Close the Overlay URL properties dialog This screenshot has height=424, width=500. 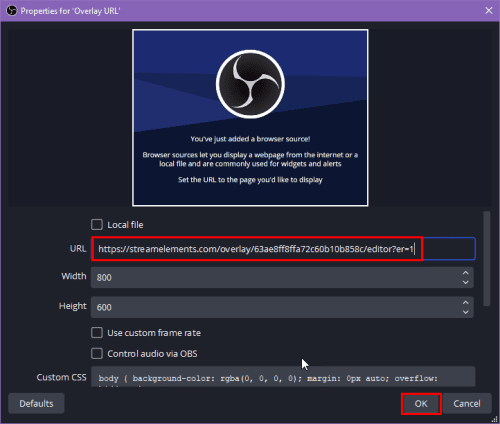tap(489, 11)
